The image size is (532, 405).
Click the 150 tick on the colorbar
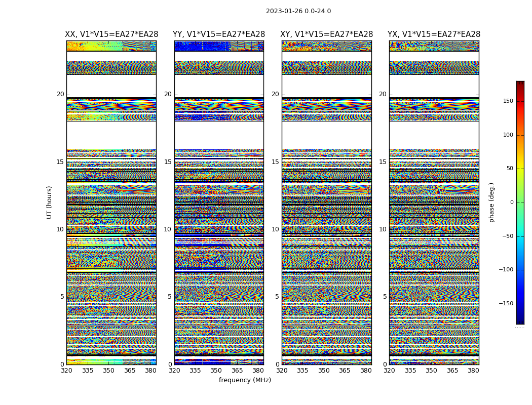508,101
